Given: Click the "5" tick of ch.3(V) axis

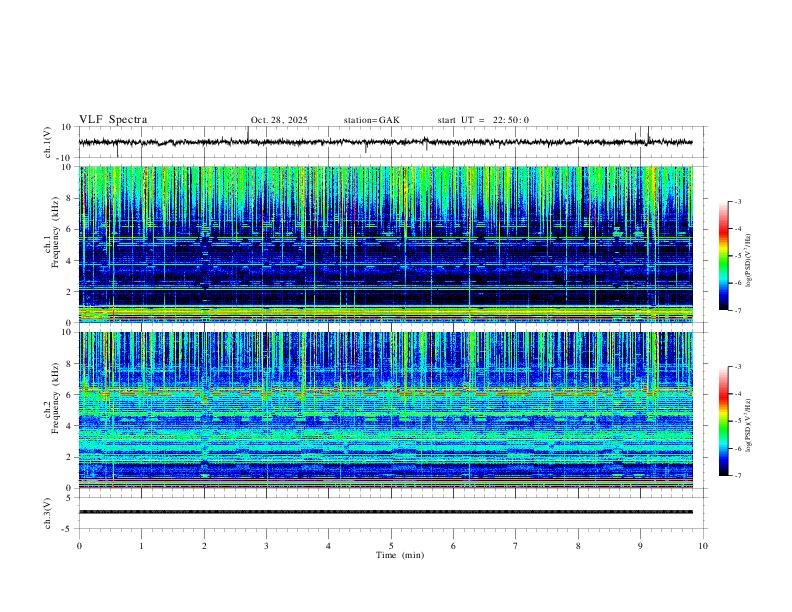Looking at the screenshot, I should (x=70, y=498).
